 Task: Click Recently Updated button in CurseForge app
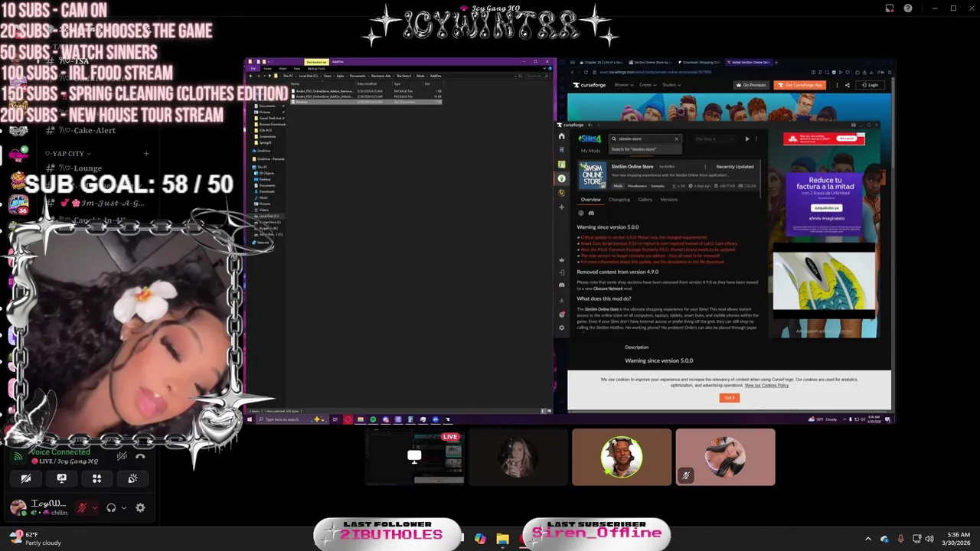(x=735, y=167)
